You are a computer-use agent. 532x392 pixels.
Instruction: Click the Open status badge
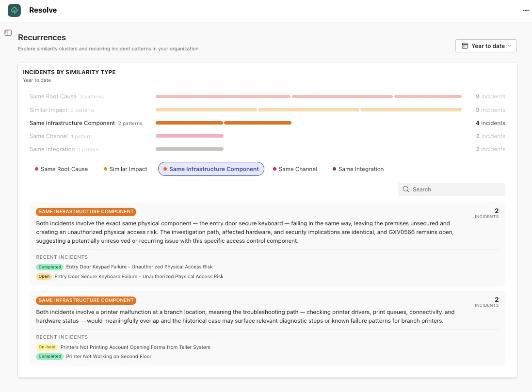[44, 276]
